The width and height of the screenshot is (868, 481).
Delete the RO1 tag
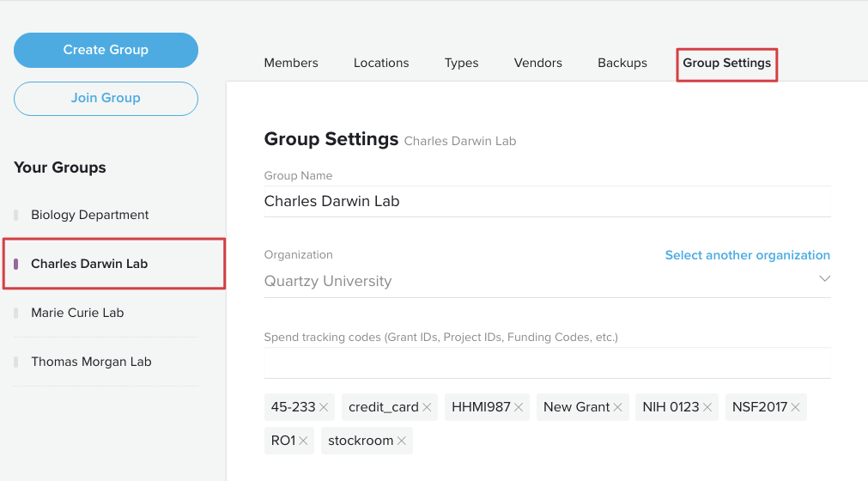pyautogui.click(x=303, y=441)
